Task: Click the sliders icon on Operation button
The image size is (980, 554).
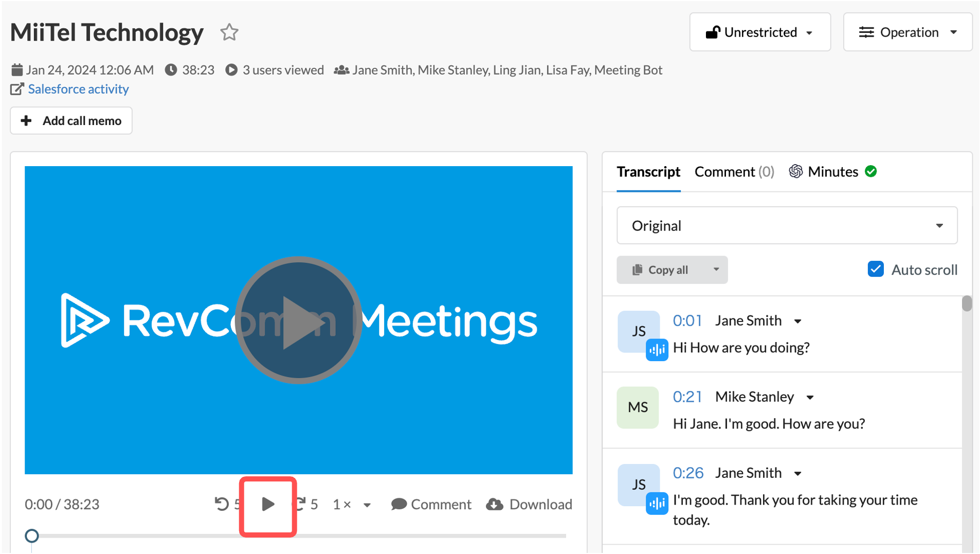Action: pos(866,32)
